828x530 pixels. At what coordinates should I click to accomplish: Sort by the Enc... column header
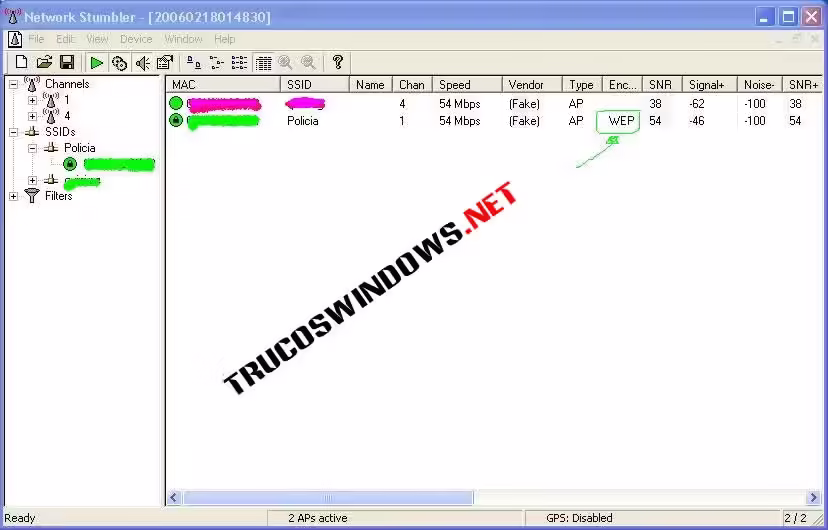[623, 84]
